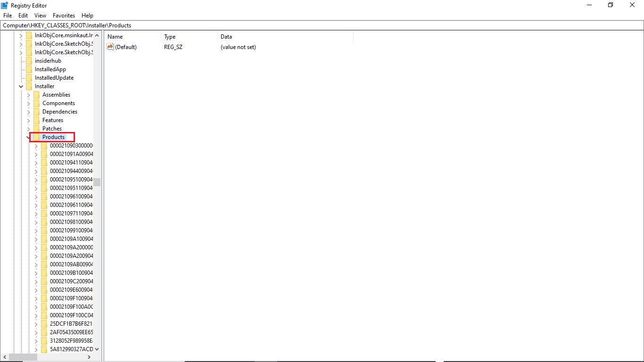Viewport: 644px width, 362px height.
Task: Click the Features folder icon
Action: (37, 120)
